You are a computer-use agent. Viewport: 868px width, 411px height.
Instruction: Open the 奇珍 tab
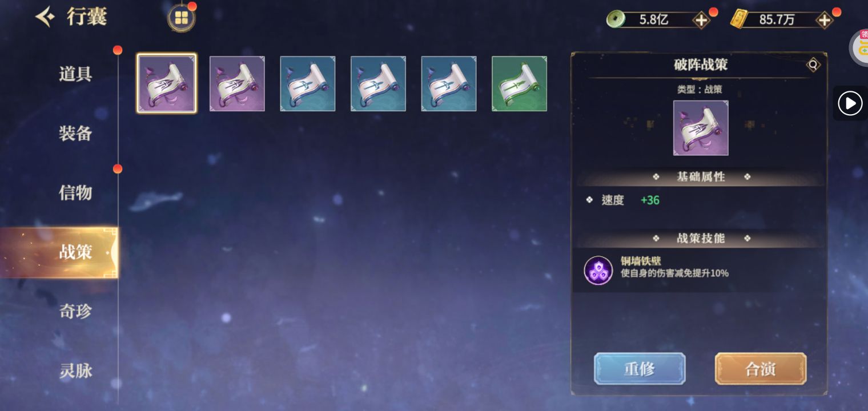point(75,312)
